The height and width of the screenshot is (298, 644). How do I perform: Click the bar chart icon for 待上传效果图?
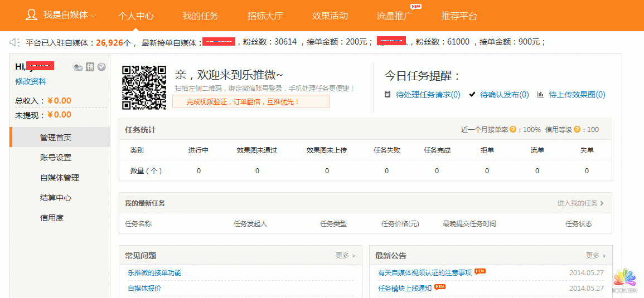point(540,95)
